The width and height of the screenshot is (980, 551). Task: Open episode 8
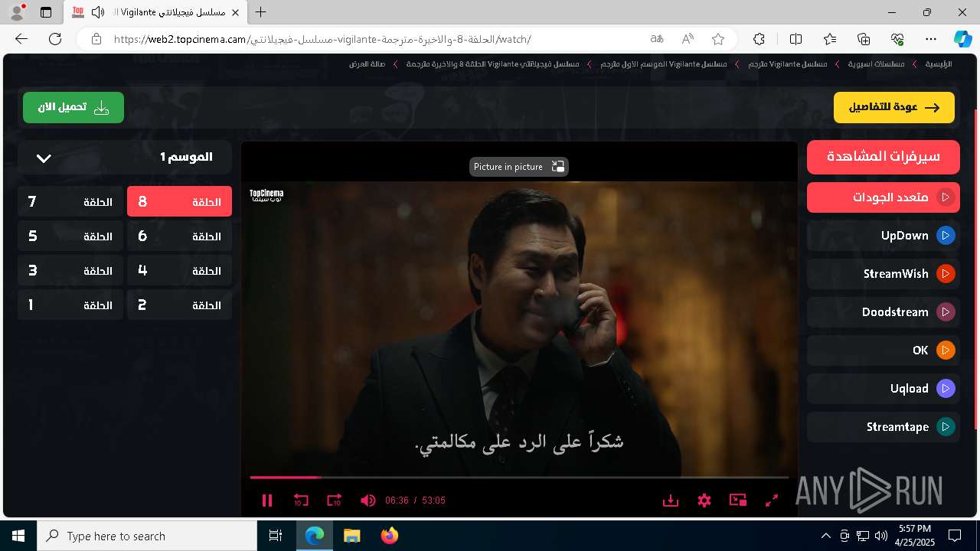coord(179,202)
